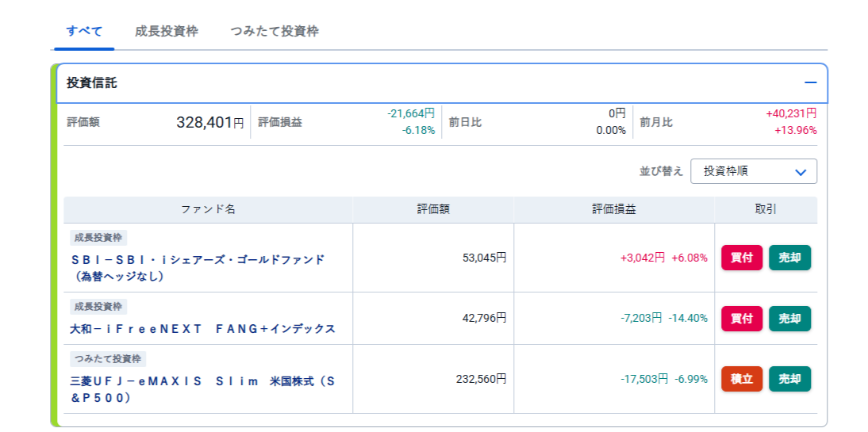Click つみたて投資枠 badge on eMAXIS row
The width and height of the screenshot is (868, 432).
pos(108,359)
